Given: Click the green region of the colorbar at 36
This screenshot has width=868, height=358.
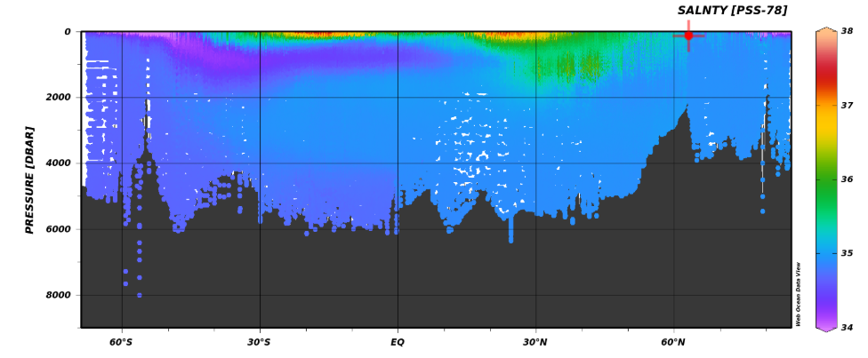Looking at the screenshot, I should [x=826, y=179].
